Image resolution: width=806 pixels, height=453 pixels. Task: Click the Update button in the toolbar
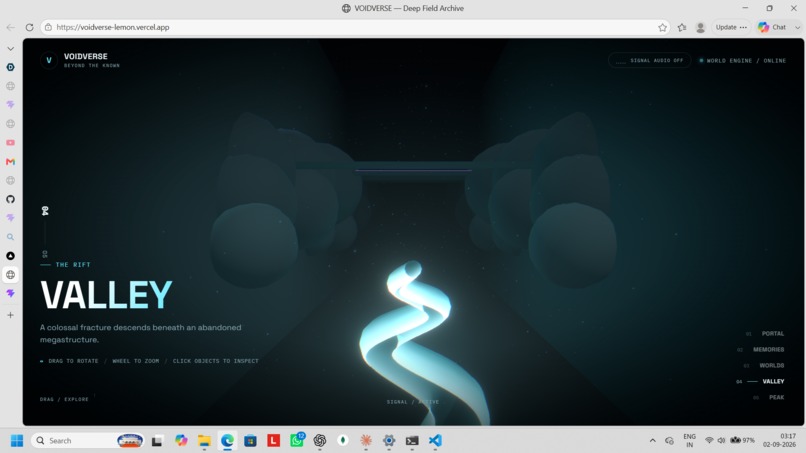coord(730,27)
